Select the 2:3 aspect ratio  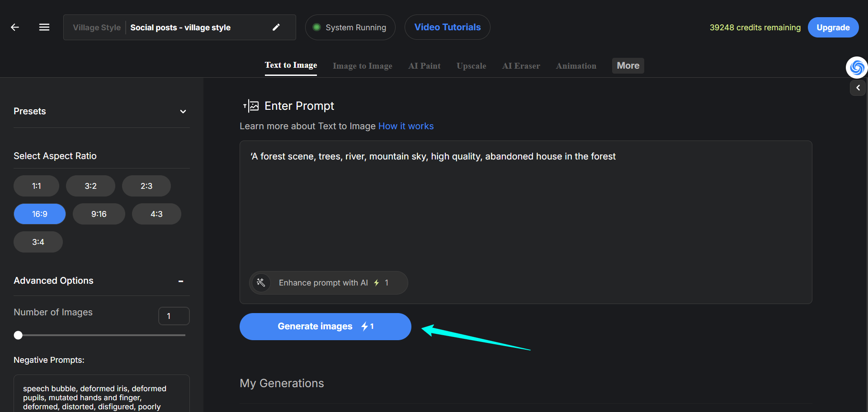click(146, 186)
